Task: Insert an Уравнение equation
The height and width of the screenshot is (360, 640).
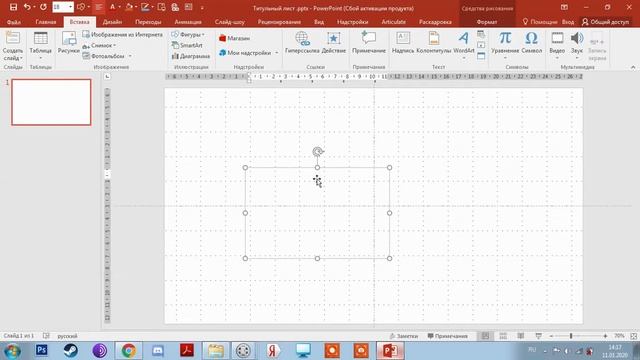Action: pyautogui.click(x=505, y=44)
